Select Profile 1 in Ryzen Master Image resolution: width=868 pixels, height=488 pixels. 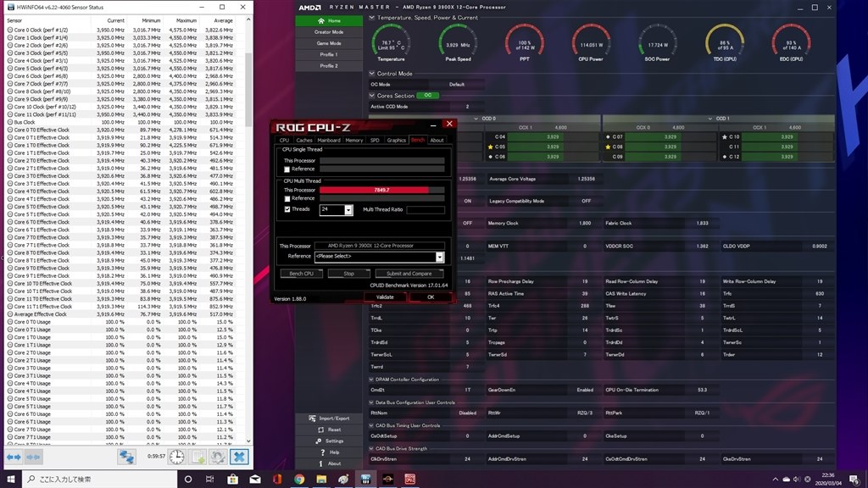tap(329, 55)
